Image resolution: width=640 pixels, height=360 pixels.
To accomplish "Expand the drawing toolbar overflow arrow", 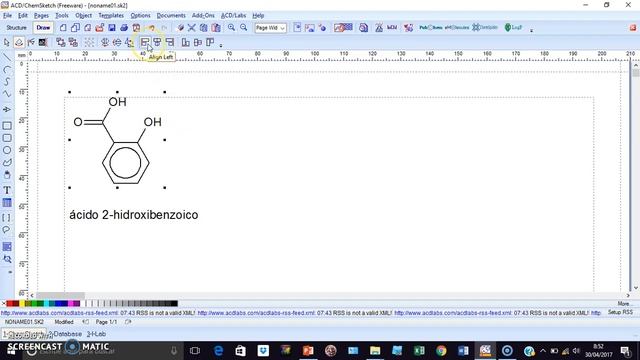I will (221, 45).
